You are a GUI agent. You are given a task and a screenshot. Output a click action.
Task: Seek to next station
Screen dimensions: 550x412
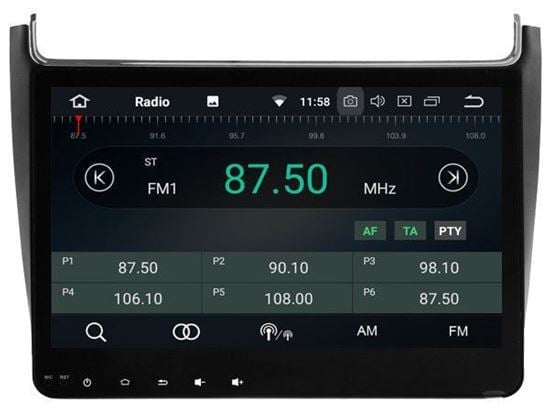pyautogui.click(x=453, y=177)
